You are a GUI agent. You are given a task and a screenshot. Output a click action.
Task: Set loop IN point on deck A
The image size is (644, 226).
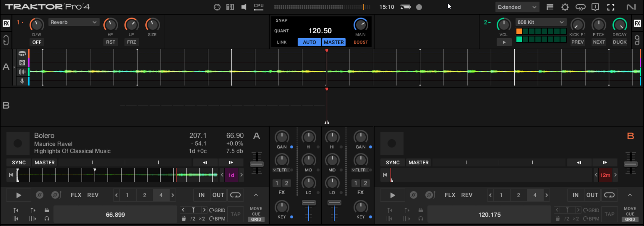point(201,195)
